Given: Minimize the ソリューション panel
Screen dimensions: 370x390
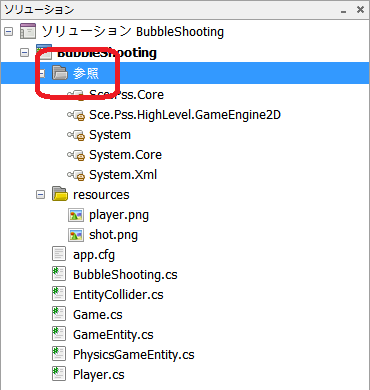Looking at the screenshot, I should (344, 11).
